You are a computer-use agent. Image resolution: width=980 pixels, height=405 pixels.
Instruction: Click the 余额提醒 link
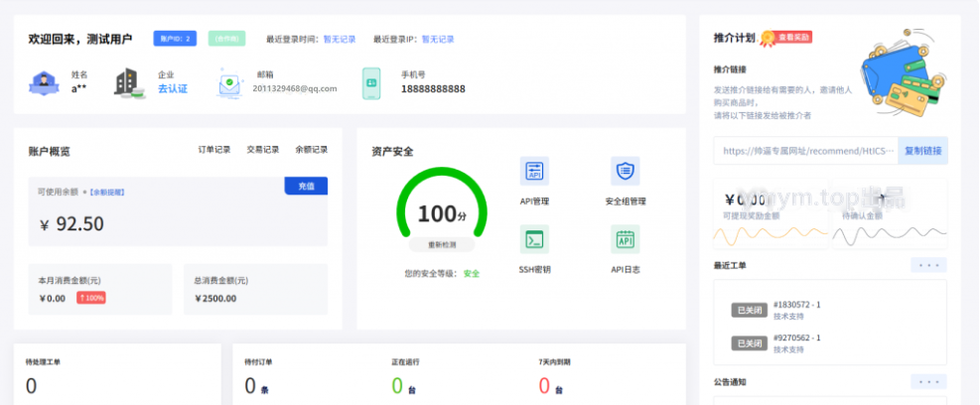(107, 193)
